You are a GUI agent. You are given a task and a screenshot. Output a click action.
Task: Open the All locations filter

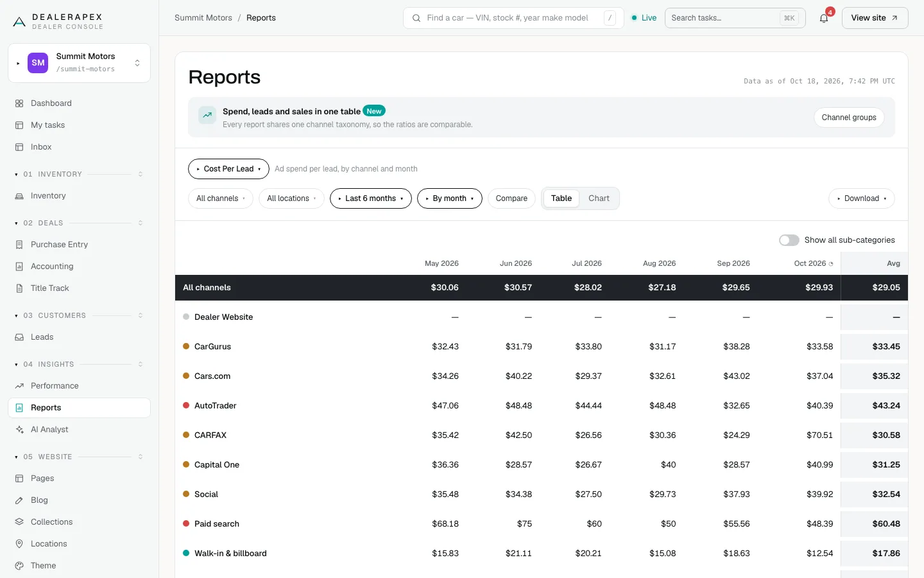tap(292, 198)
